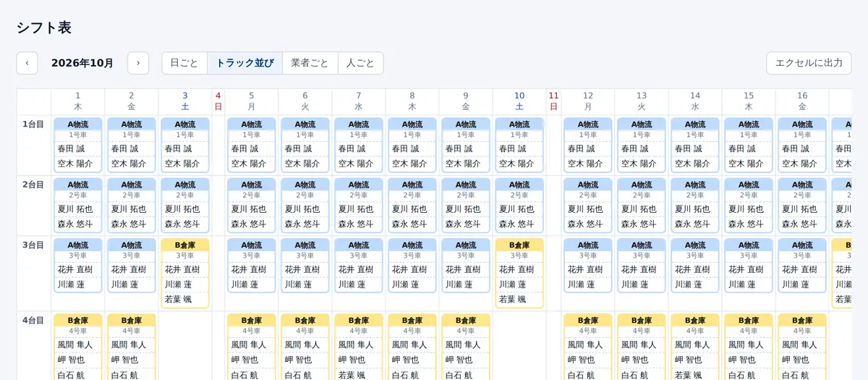This screenshot has height=380, width=868.
Task: Switch to the 業者ごと view tab
Action: coord(310,63)
